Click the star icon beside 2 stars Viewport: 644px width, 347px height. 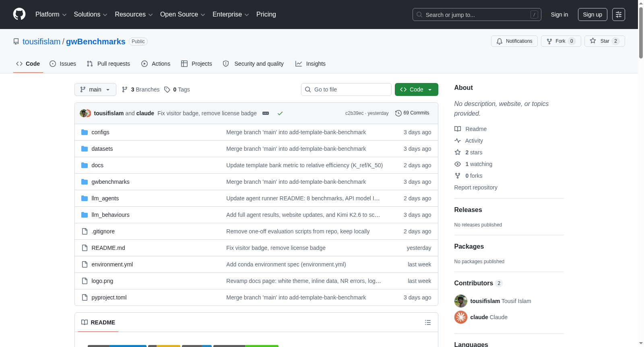click(x=458, y=152)
